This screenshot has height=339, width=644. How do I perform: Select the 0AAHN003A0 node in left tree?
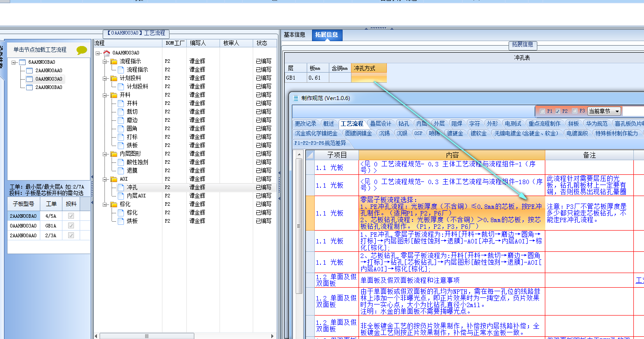coord(49,79)
